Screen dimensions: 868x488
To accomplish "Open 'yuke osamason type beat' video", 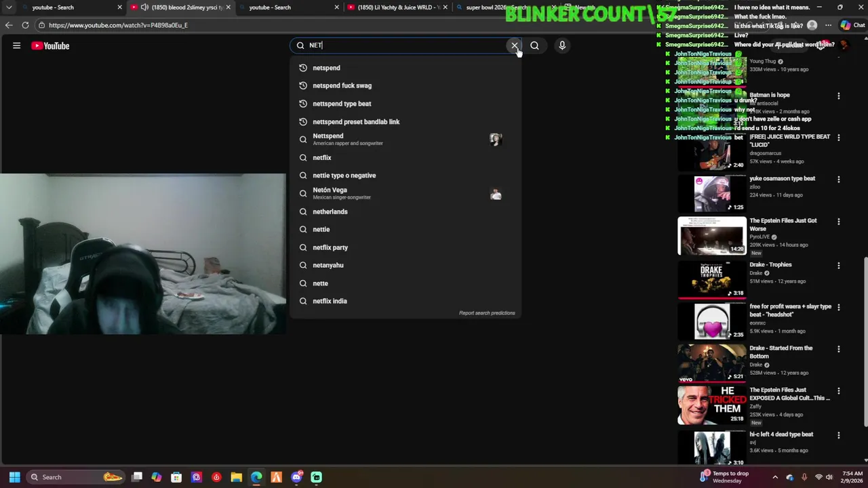I will (782, 178).
